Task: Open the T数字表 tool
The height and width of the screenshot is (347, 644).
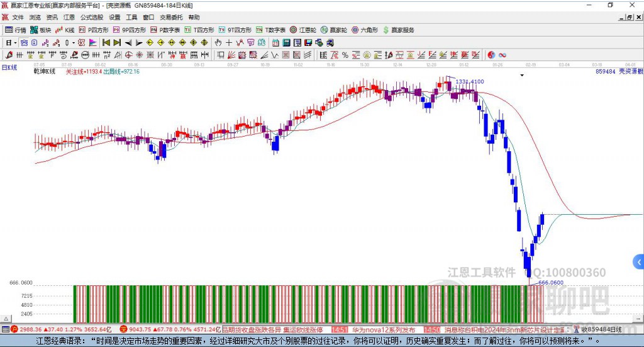Action: pos(270,30)
